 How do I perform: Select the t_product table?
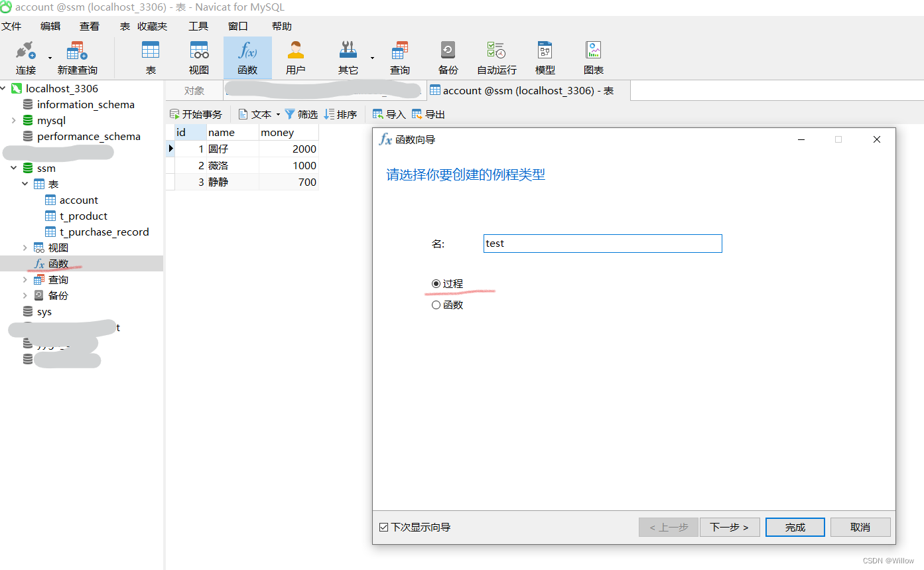tap(83, 216)
